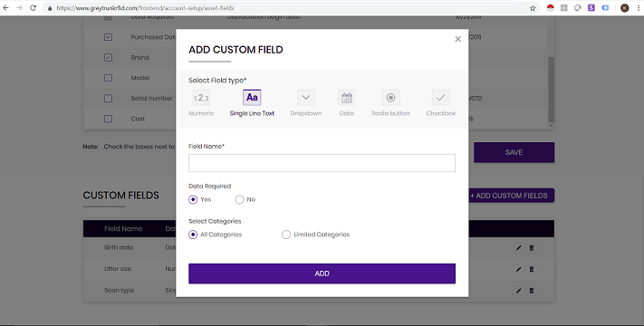This screenshot has height=326, width=644.
Task: Open the browser profile avatar
Action: pyautogui.click(x=625, y=8)
